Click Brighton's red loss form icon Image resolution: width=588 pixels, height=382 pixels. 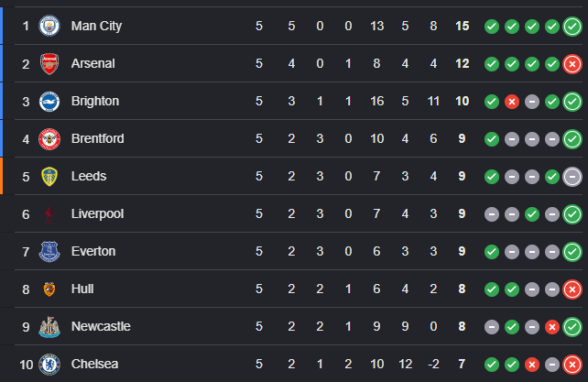[512, 102]
